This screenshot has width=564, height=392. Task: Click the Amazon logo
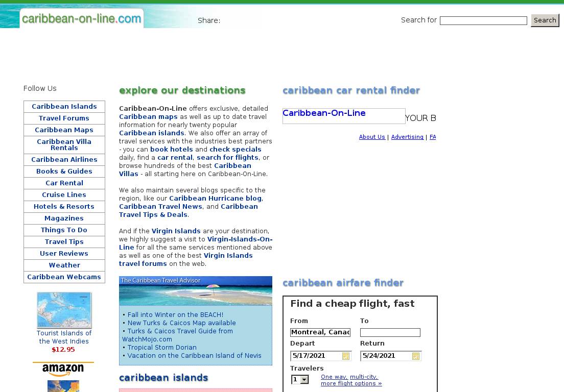(63, 369)
